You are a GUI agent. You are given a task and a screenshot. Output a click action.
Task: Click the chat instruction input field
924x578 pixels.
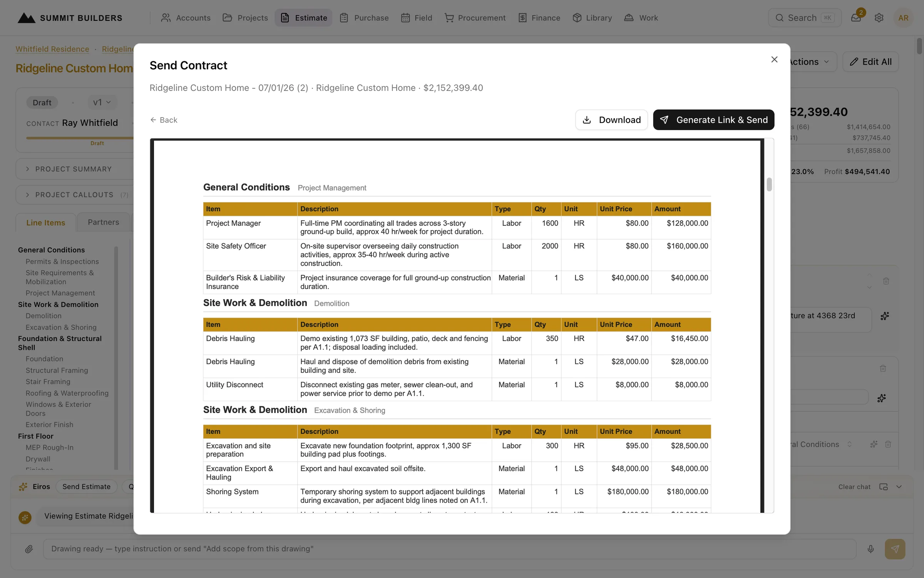coord(449,549)
